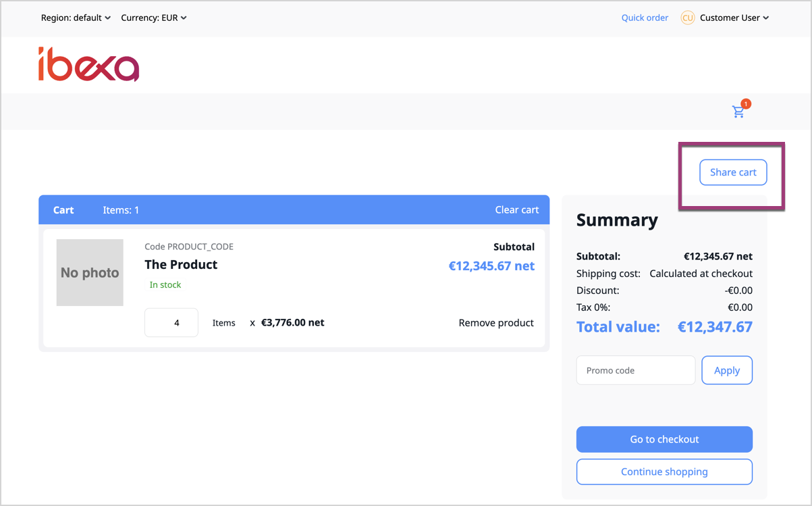Click the Code PRODUCT_CODE text
This screenshot has width=812, height=506.
point(189,247)
